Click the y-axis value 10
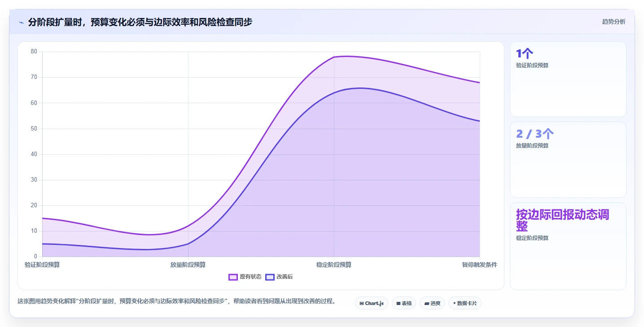Screen dimensions: 644x327 tap(34, 231)
